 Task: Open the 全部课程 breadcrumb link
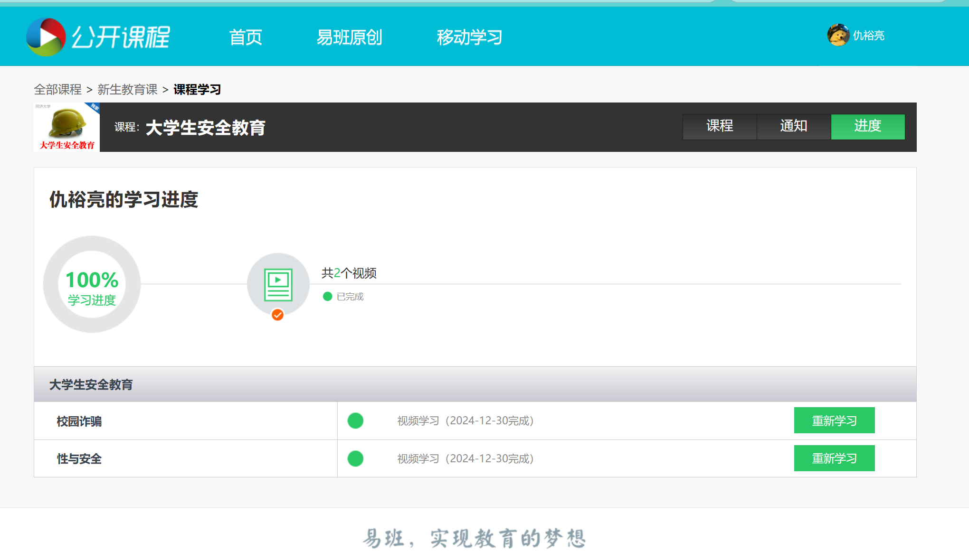[x=58, y=89]
